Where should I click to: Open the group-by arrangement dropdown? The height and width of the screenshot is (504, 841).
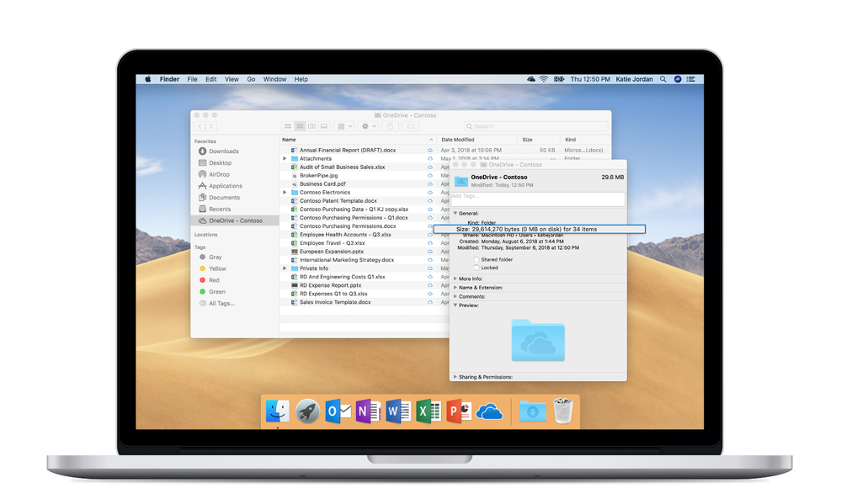tap(343, 126)
